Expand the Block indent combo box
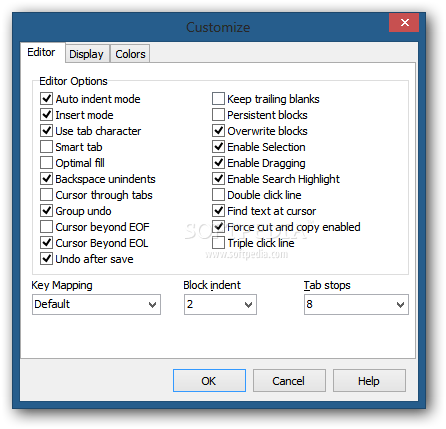 (x=220, y=304)
